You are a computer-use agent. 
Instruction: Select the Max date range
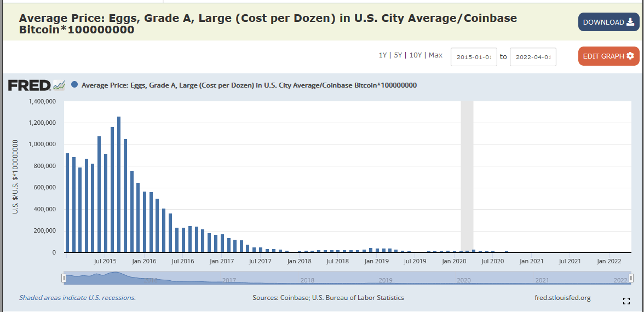436,55
